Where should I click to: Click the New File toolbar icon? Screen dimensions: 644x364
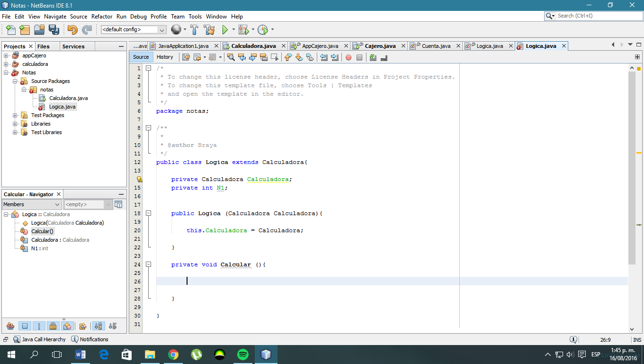pos(10,29)
